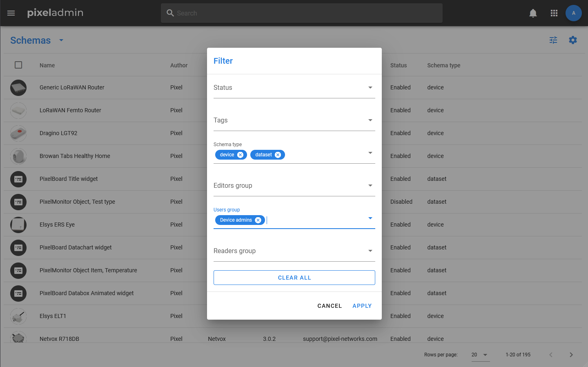Screen dimensions: 588x367
Task: Go to the next page of results
Action: 571,355
